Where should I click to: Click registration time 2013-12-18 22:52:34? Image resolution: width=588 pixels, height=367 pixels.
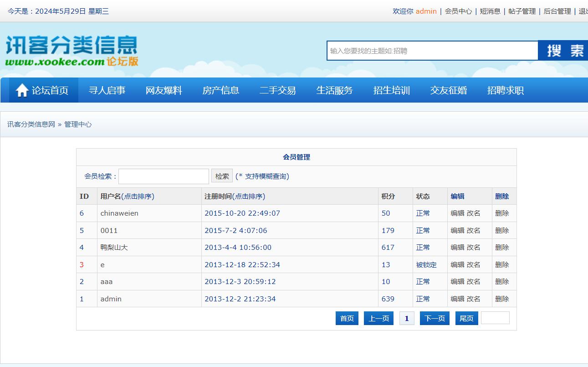pyautogui.click(x=242, y=265)
